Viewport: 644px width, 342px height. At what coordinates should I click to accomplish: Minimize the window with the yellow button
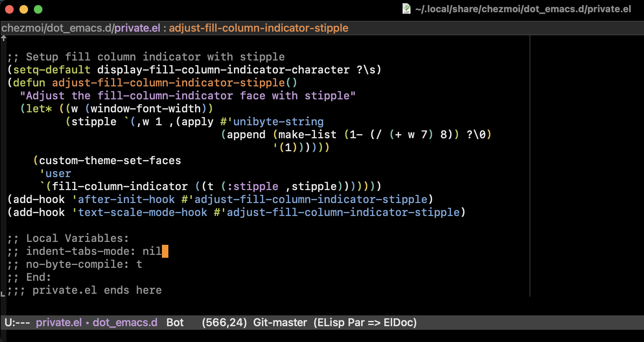(24, 9)
